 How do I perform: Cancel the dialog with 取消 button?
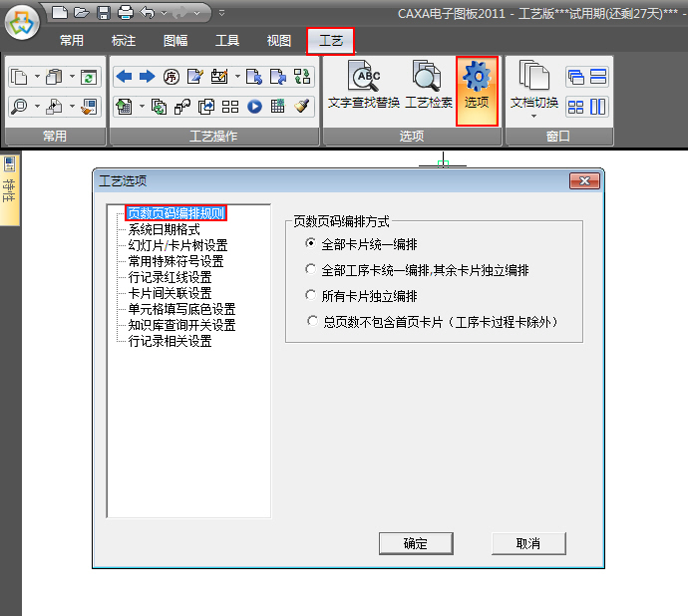(x=528, y=543)
